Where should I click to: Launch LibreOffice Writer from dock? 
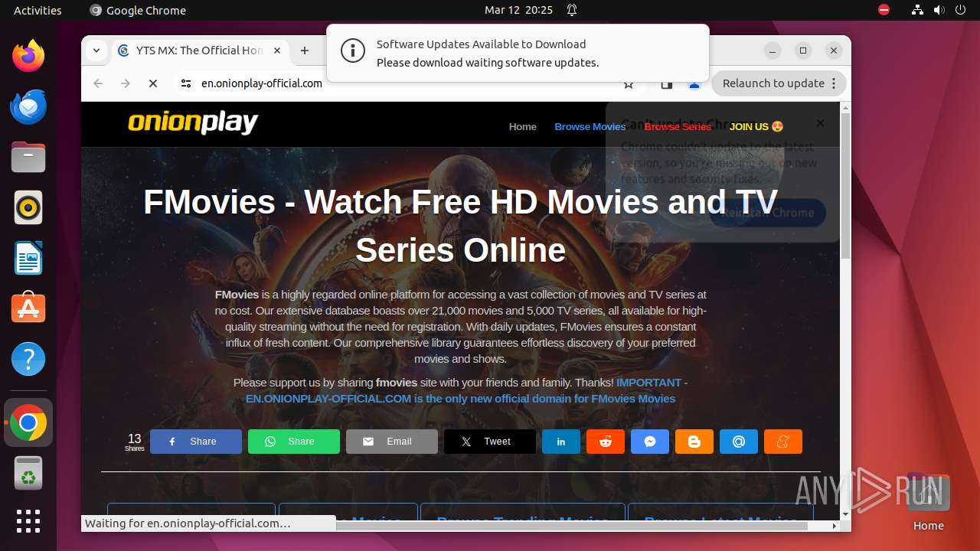28,258
